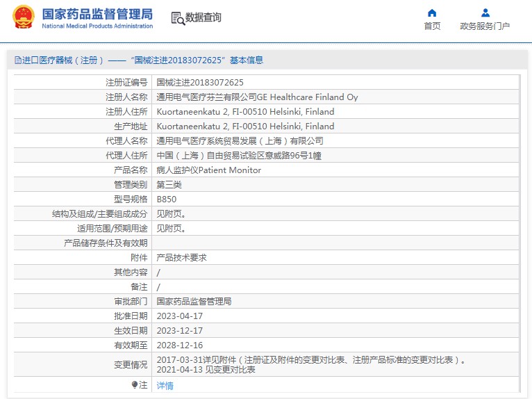Click the 产品名称 row label

coord(131,170)
